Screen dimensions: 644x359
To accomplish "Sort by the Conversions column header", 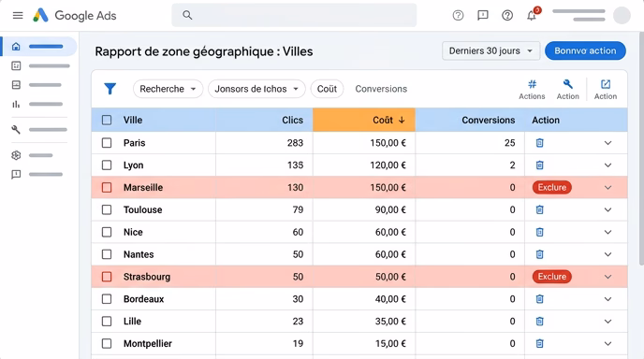I will (x=488, y=120).
